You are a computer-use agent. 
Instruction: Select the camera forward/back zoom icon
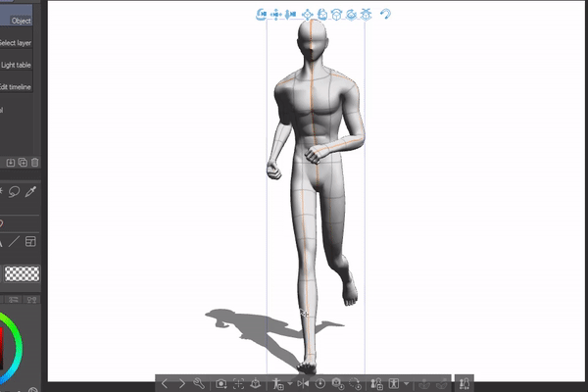pos(290,15)
